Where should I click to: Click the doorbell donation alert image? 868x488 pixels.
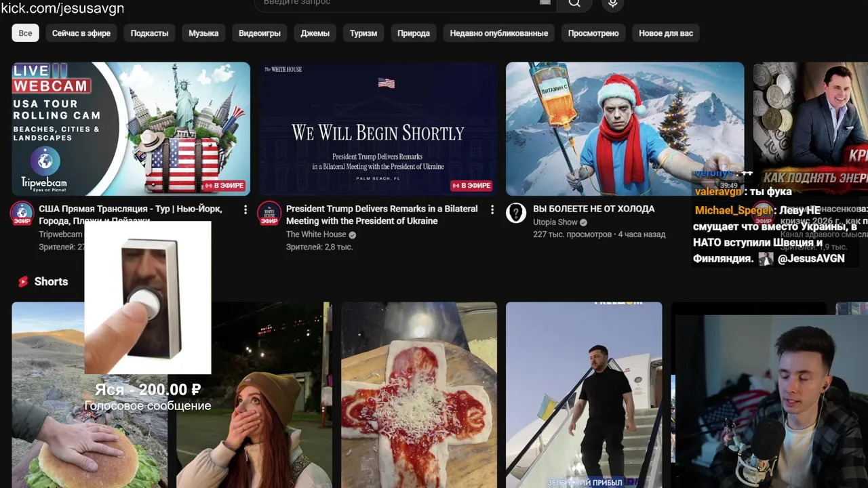(x=148, y=298)
